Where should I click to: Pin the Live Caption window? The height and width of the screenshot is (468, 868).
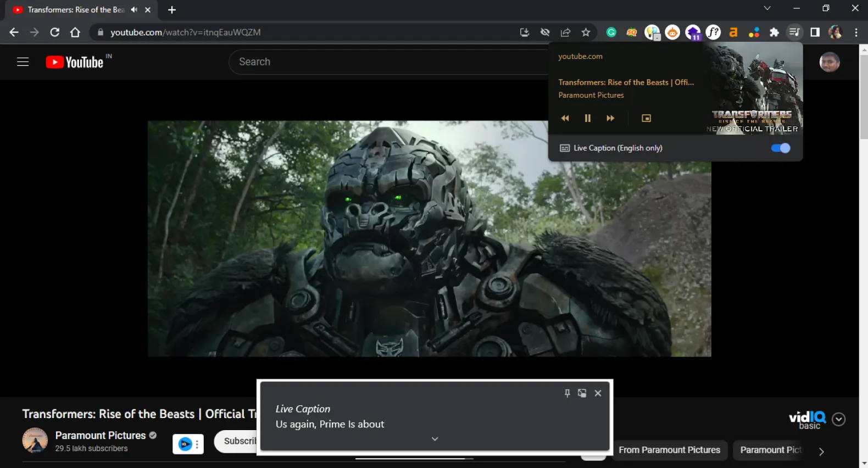567,393
